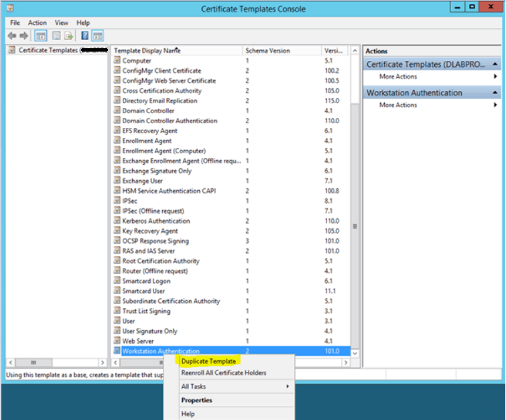
Task: Click the template list horizontal scroll left arrow
Action: pos(115,362)
